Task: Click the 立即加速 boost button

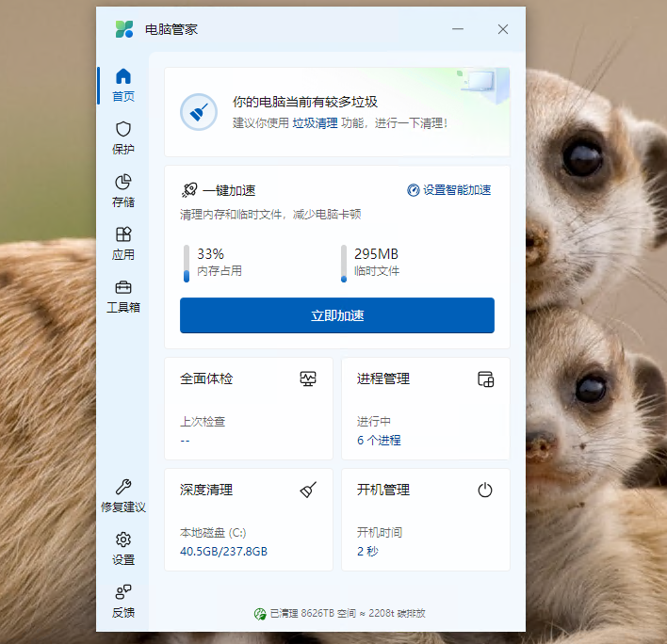Action: tap(336, 315)
